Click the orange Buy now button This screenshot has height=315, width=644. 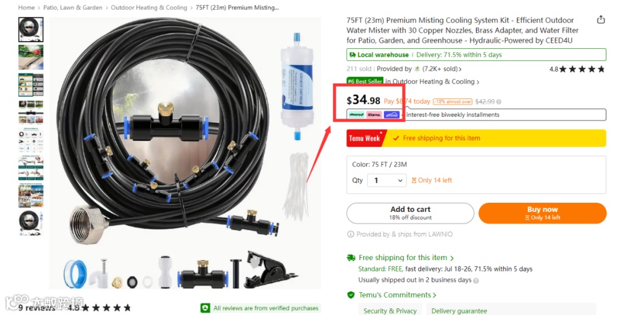(543, 213)
